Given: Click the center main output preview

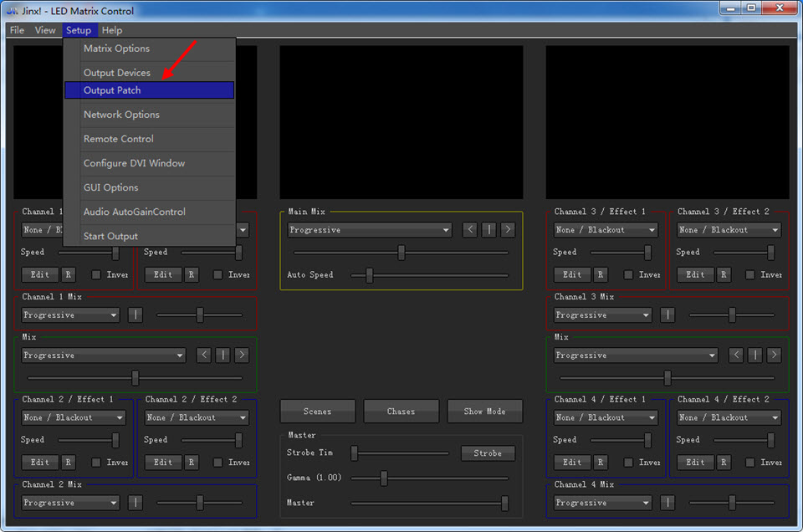Looking at the screenshot, I should 401,122.
